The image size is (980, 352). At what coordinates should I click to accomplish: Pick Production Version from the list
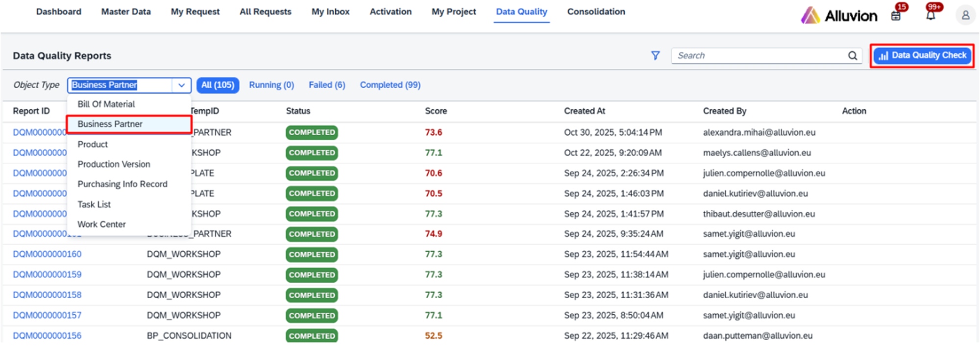[129, 165]
